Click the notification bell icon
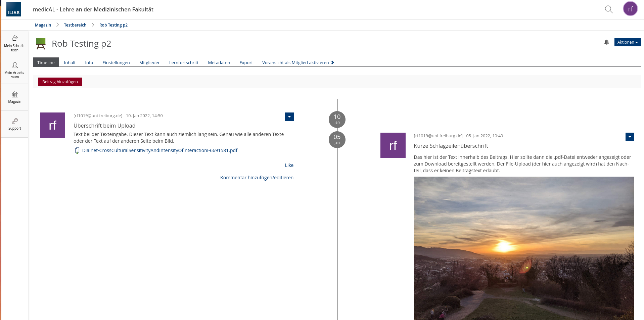This screenshot has width=644, height=320. [606, 42]
